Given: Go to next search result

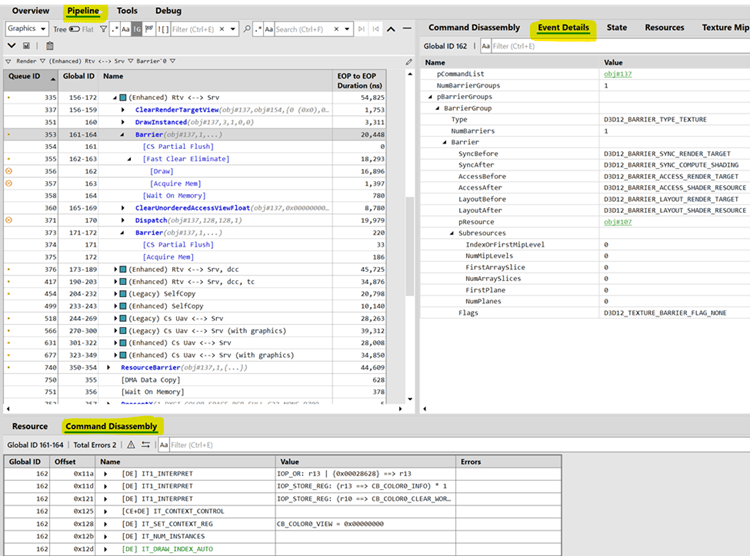Looking at the screenshot, I should tap(361, 29).
